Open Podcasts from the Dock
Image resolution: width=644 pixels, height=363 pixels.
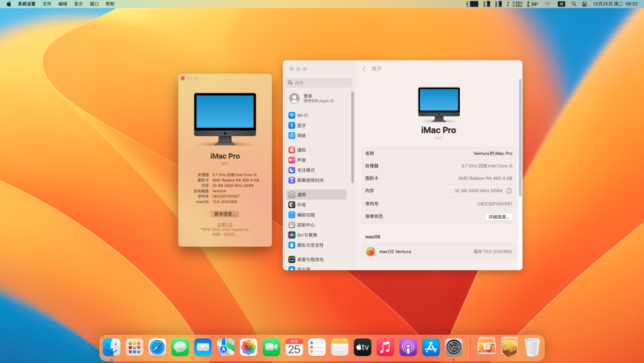pyautogui.click(x=408, y=348)
